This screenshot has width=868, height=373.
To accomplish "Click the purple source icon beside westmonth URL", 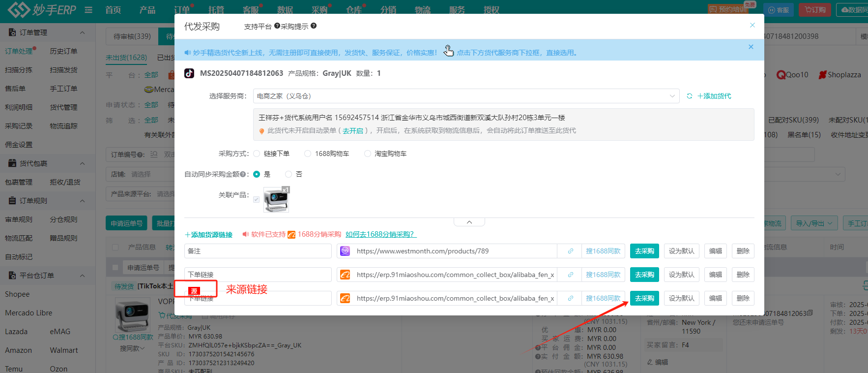I will [345, 251].
